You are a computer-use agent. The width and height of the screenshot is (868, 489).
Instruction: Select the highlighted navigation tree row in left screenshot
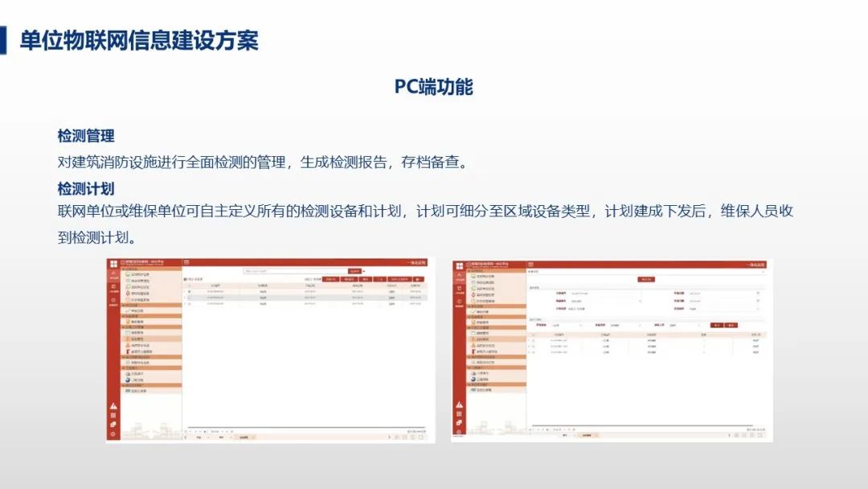[151, 339]
